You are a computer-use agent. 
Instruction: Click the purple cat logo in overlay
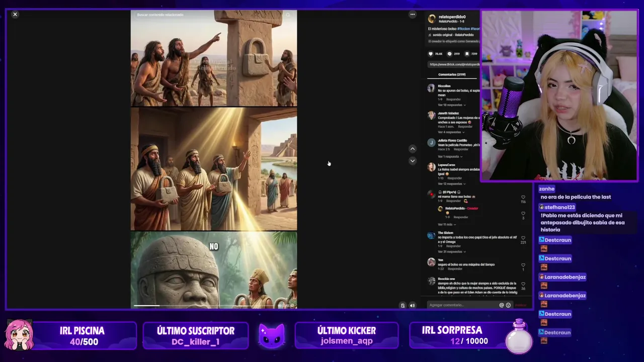pos(272,335)
